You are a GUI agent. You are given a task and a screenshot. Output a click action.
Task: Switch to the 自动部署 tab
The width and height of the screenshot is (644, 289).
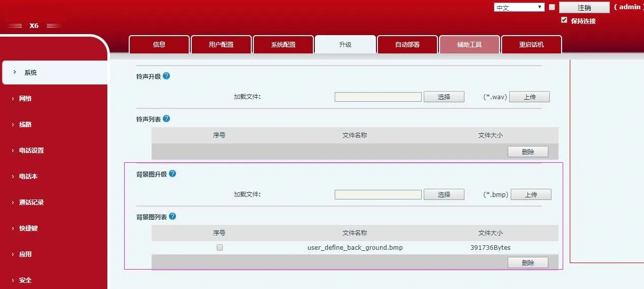[x=407, y=45]
